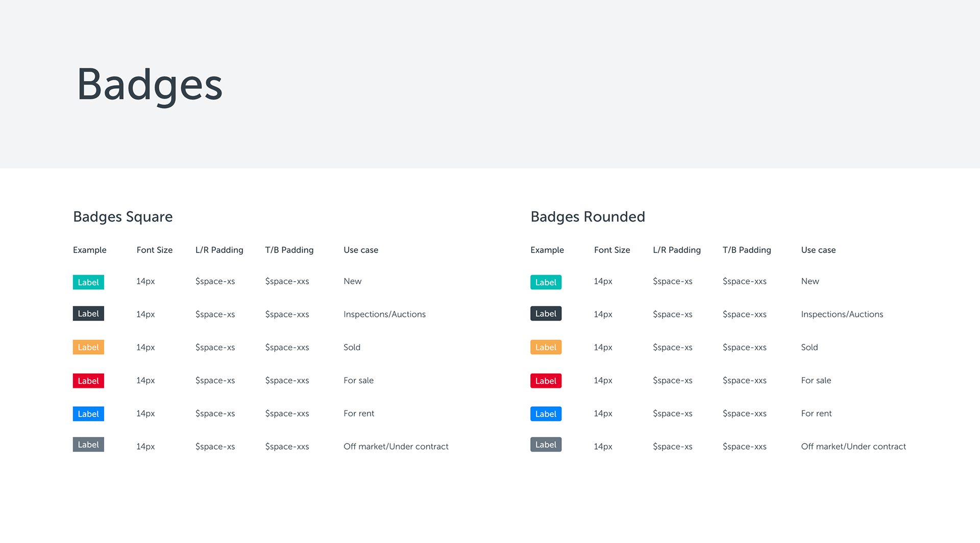The width and height of the screenshot is (980, 543).
Task: Click the teal rounded Label badge
Action: click(546, 282)
